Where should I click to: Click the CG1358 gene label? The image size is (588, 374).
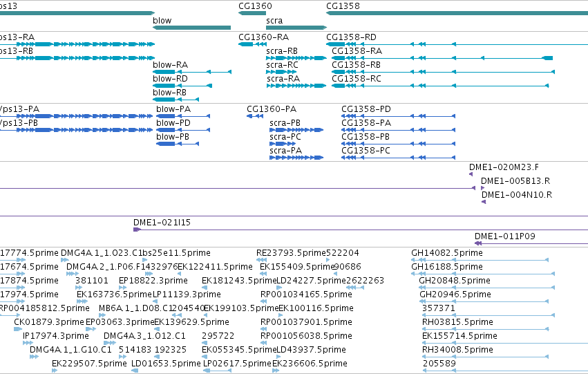click(x=343, y=6)
